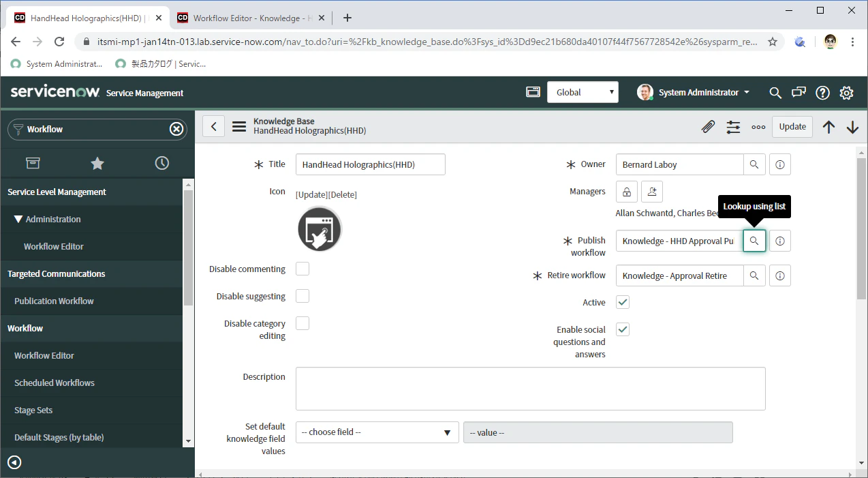The height and width of the screenshot is (478, 868).
Task: Toggle Disable category editing checkbox
Action: click(303, 323)
